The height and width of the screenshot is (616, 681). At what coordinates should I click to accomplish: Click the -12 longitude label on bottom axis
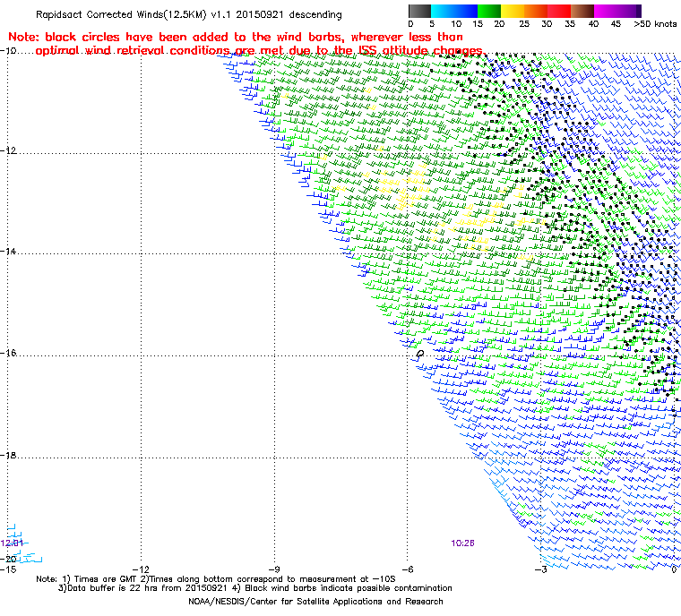pos(141,569)
